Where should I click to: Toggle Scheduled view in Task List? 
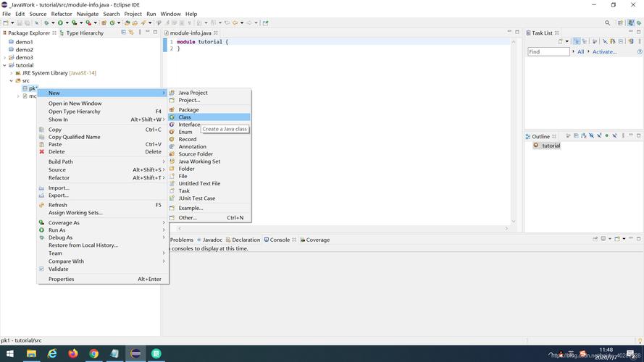point(584,41)
